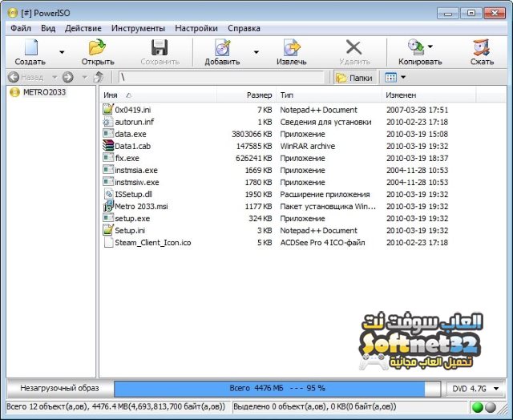Click the Сохранить floppy disk icon
Screen dimensions: 513x420
[160, 47]
